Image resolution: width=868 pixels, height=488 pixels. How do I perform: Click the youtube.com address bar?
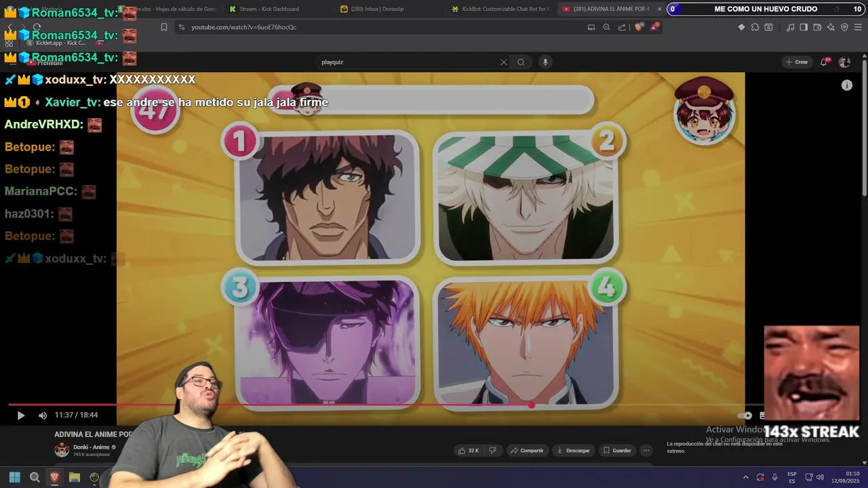click(x=380, y=27)
